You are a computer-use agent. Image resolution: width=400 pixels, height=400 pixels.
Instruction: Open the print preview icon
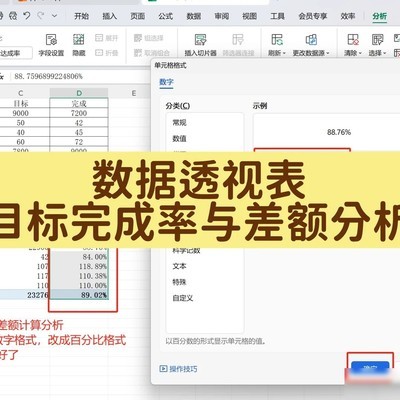[13, 16]
